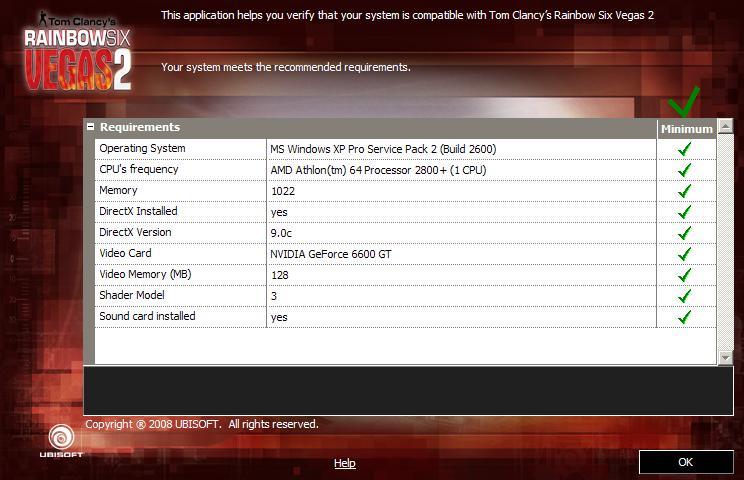Click the yes value for Sound card installed
This screenshot has height=480, width=744.
pos(279,317)
